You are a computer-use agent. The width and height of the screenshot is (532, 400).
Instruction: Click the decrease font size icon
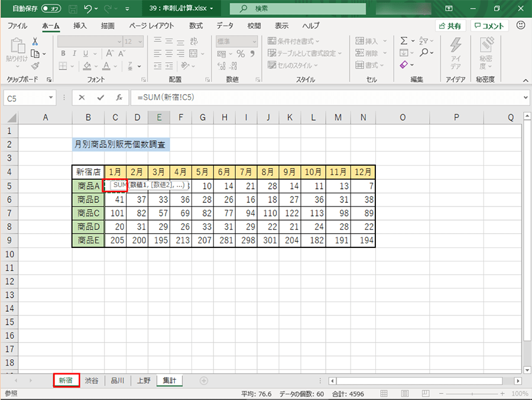(121, 53)
